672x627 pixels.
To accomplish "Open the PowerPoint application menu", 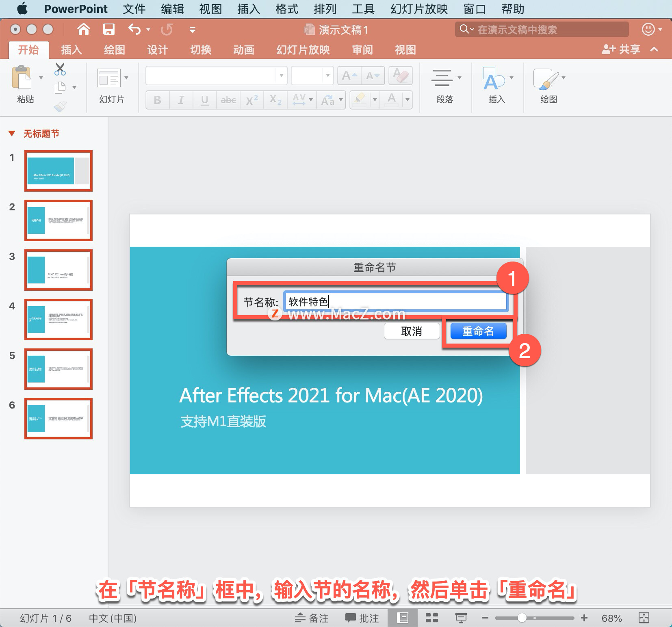I will click(76, 9).
